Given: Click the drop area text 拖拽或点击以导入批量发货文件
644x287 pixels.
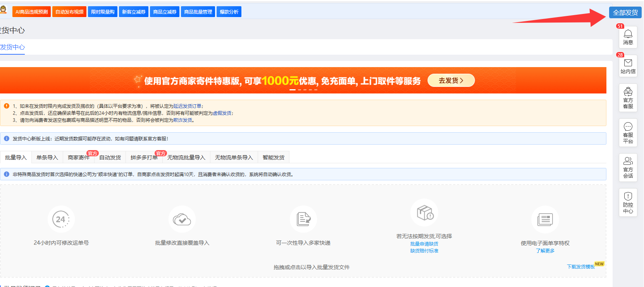Looking at the screenshot, I should (x=312, y=267).
